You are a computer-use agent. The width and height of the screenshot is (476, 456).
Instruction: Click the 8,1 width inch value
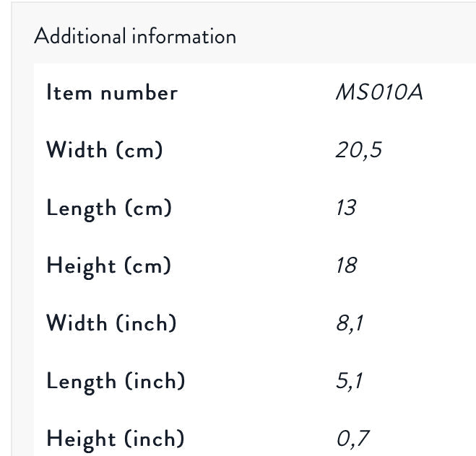point(350,323)
